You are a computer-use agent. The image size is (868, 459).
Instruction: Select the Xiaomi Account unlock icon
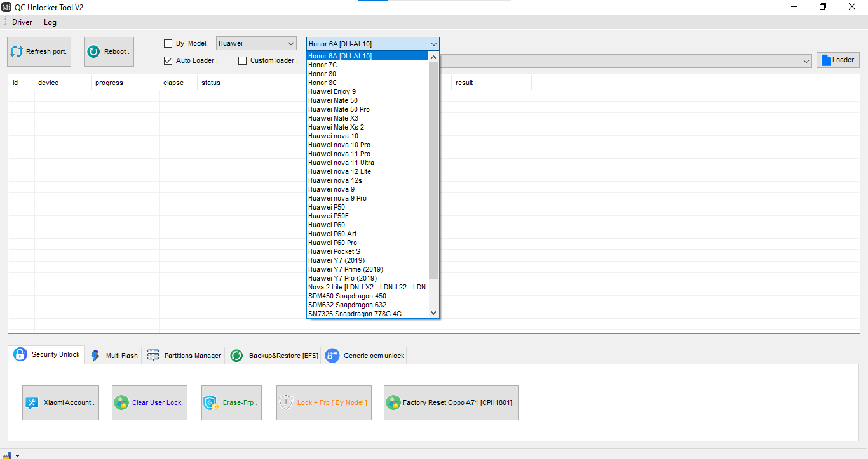(31, 402)
